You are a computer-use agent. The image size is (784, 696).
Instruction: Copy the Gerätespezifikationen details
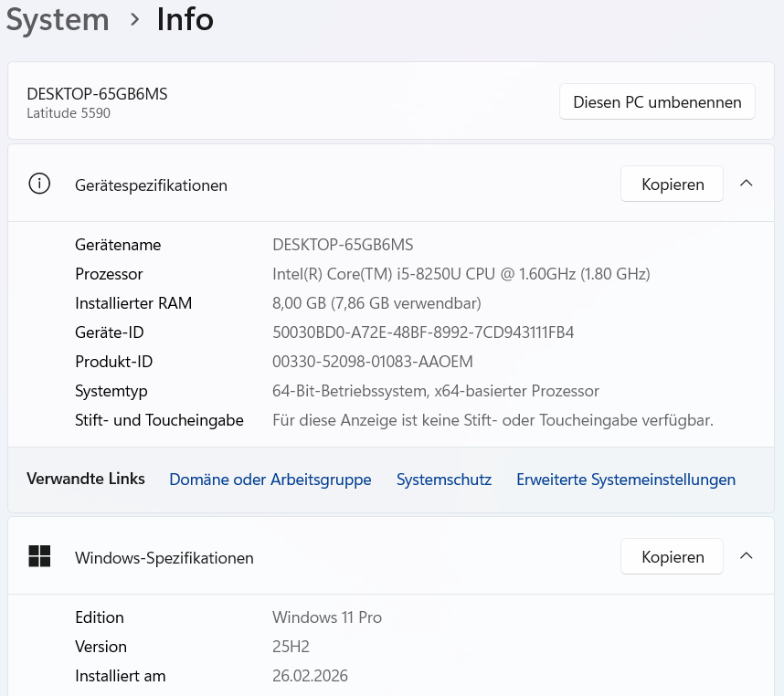(672, 185)
